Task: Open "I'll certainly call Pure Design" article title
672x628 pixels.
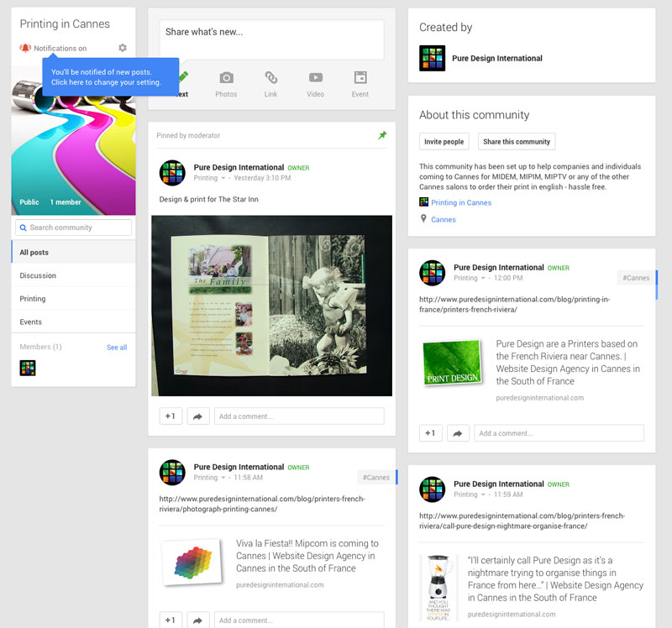Action: 555,578
